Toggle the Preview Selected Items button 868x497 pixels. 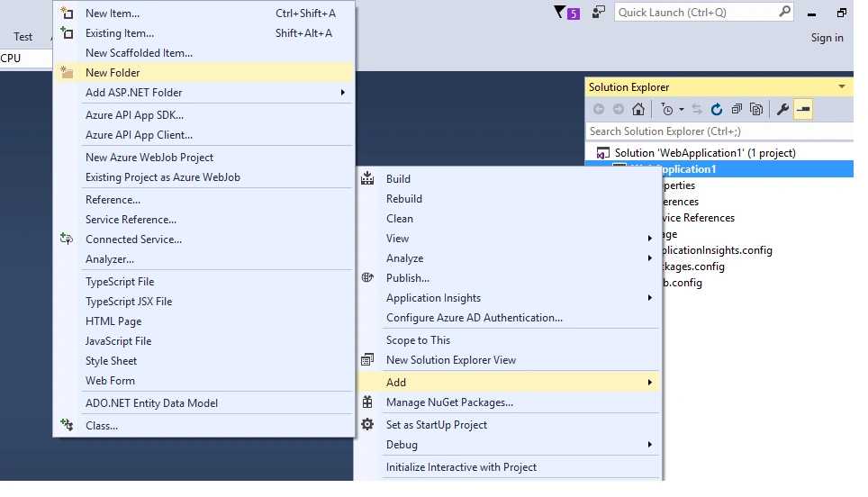pos(803,110)
